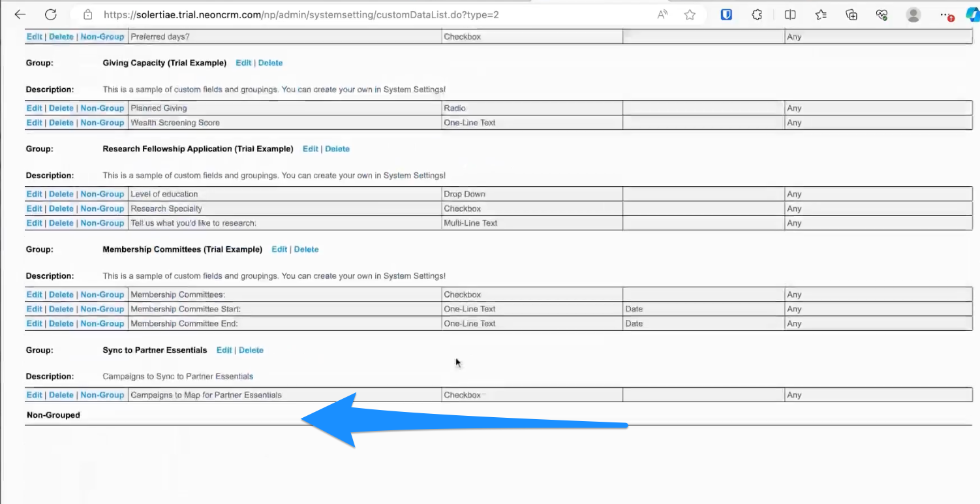The width and height of the screenshot is (980, 504).
Task: Edit the 'Tell us what you'd like to research' field
Action: [x=34, y=223]
